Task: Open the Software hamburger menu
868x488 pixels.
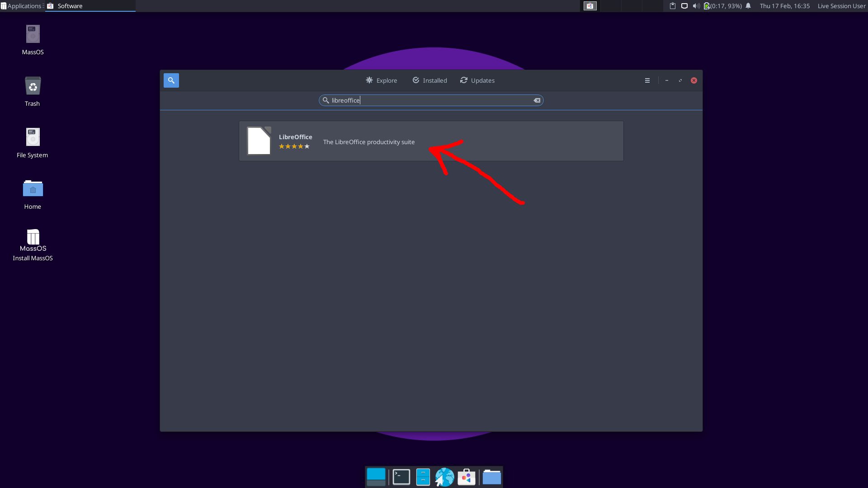Action: point(647,80)
